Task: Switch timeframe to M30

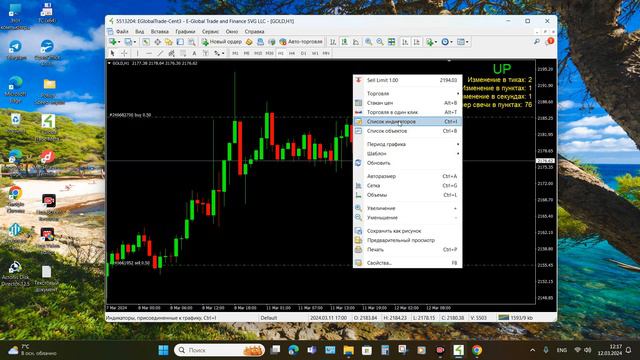Action: click(x=269, y=53)
